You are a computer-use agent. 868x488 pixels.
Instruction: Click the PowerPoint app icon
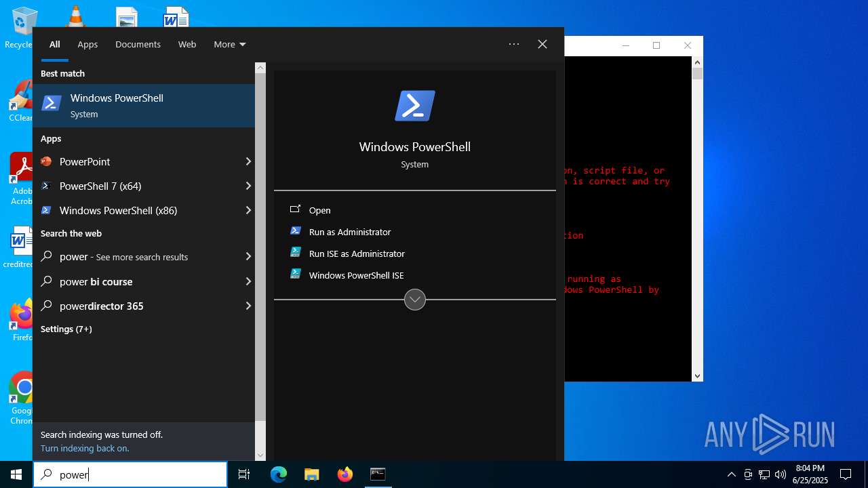[x=46, y=161]
